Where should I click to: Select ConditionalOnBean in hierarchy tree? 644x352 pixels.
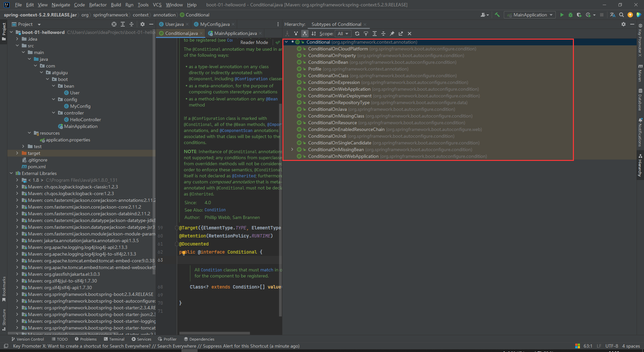(328, 62)
